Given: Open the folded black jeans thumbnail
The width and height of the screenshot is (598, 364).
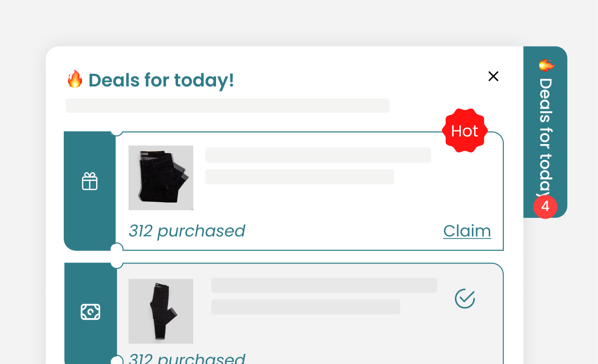Looking at the screenshot, I should coord(161,177).
